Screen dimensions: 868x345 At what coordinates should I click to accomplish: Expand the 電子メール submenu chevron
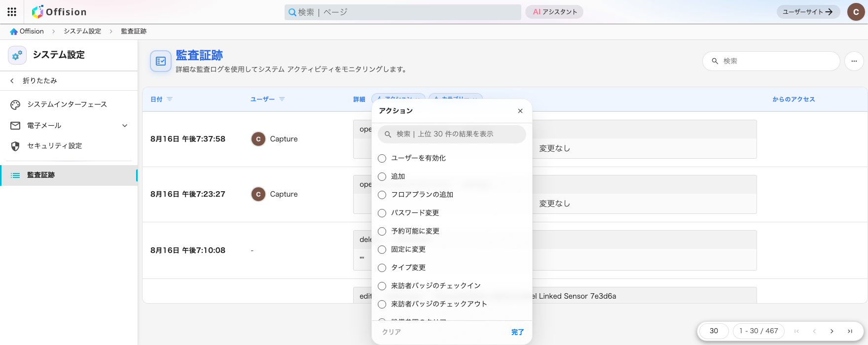coord(125,126)
